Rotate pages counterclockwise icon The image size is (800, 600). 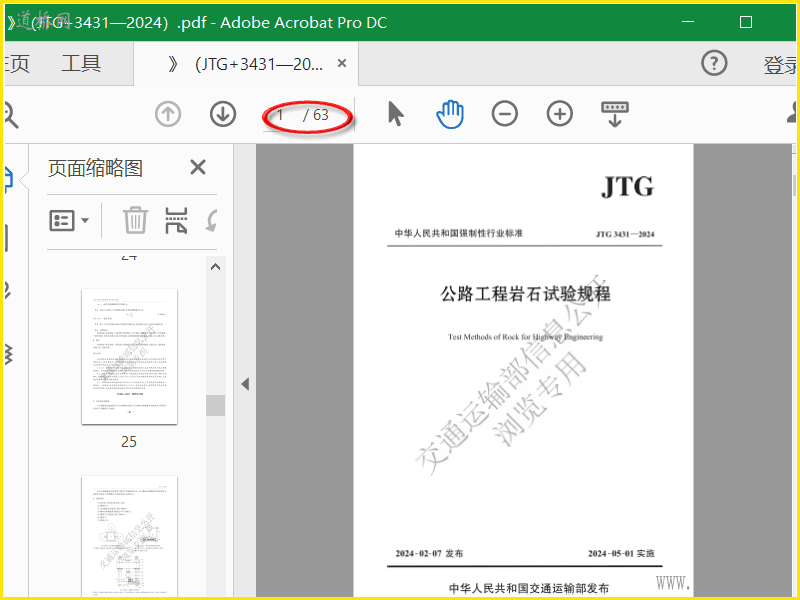[211, 220]
